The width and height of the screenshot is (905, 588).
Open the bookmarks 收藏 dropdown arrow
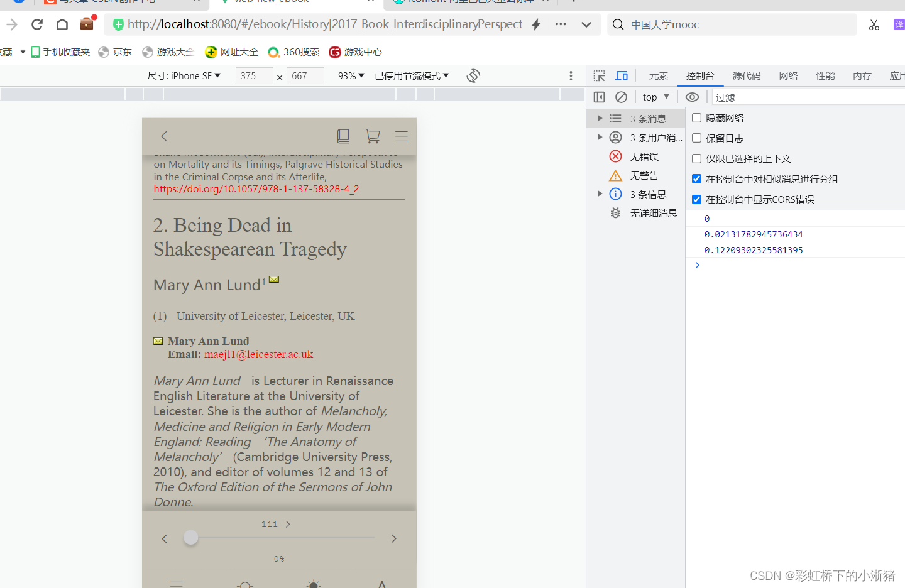click(23, 52)
